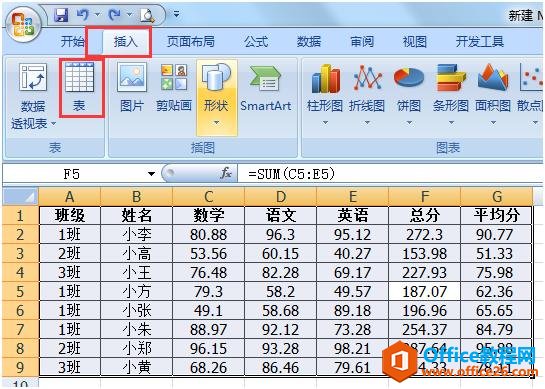Select the cell with 小李
Image resolution: width=545 pixels, height=389 pixels.
point(137,235)
